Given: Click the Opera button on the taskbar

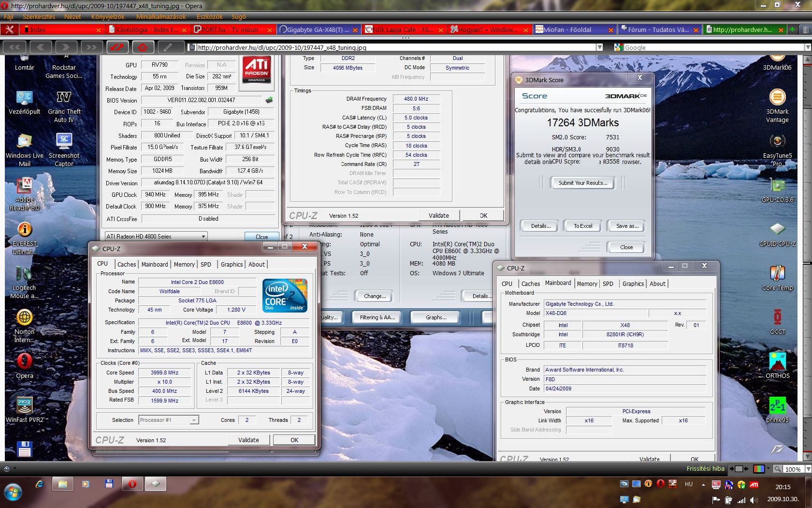Looking at the screenshot, I should click(x=132, y=484).
